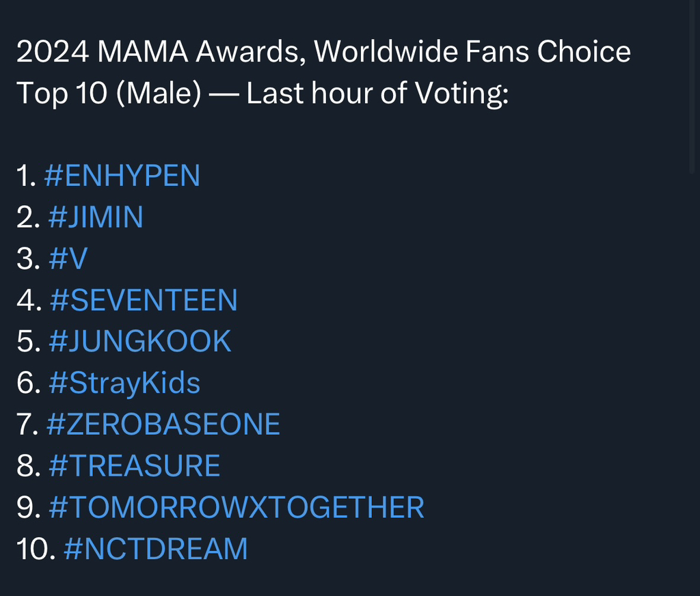
Task: Click the #JIMIN hashtag
Action: click(x=96, y=217)
